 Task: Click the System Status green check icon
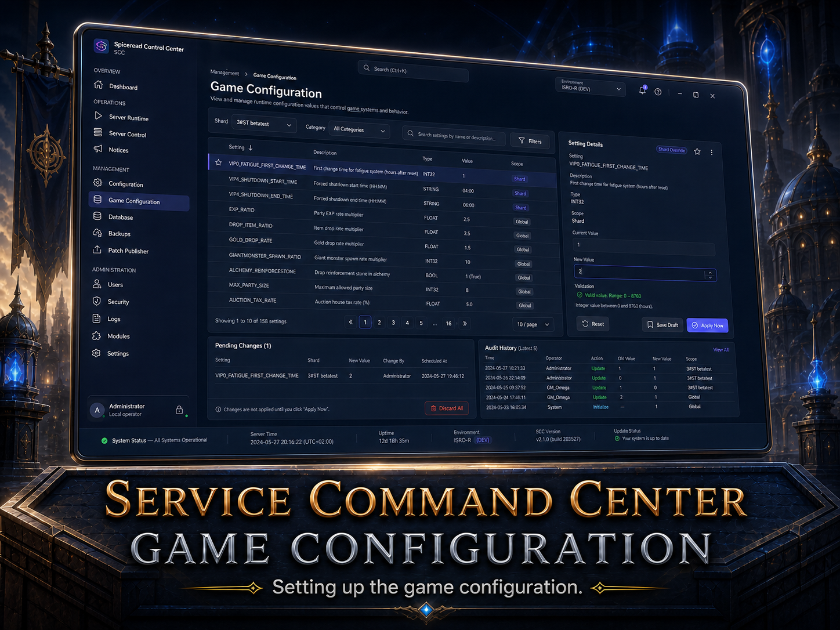[x=104, y=441]
